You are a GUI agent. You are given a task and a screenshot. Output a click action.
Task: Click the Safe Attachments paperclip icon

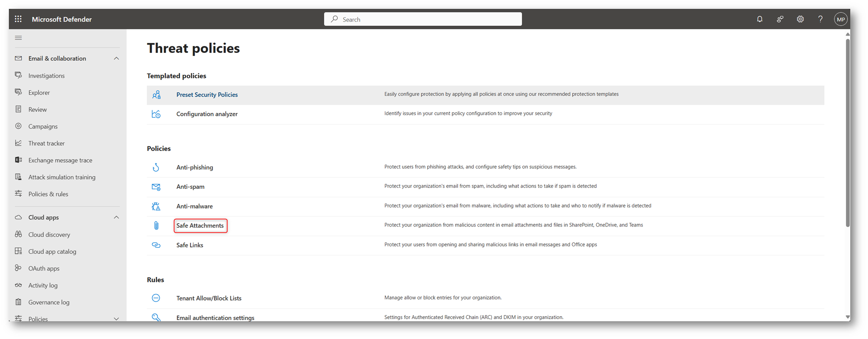(156, 226)
